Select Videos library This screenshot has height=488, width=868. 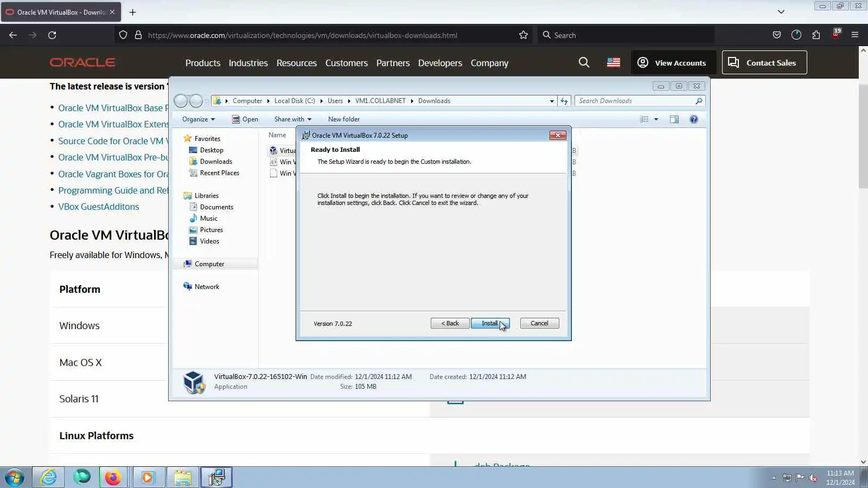tap(209, 241)
